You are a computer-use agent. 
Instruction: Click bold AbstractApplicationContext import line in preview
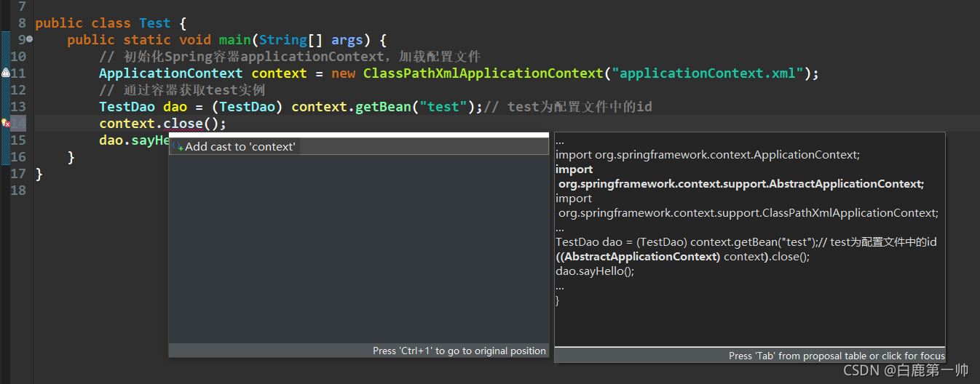740,177
